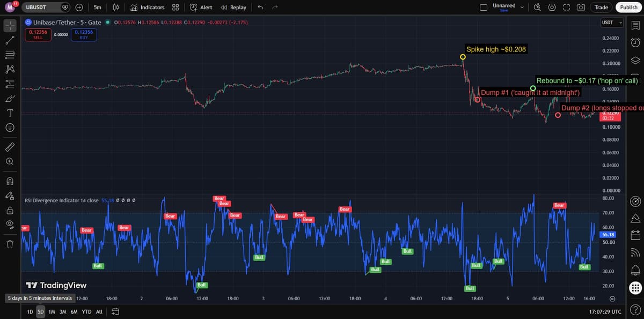Open the Indicators dialog
This screenshot has width=644, height=319.
(148, 8)
